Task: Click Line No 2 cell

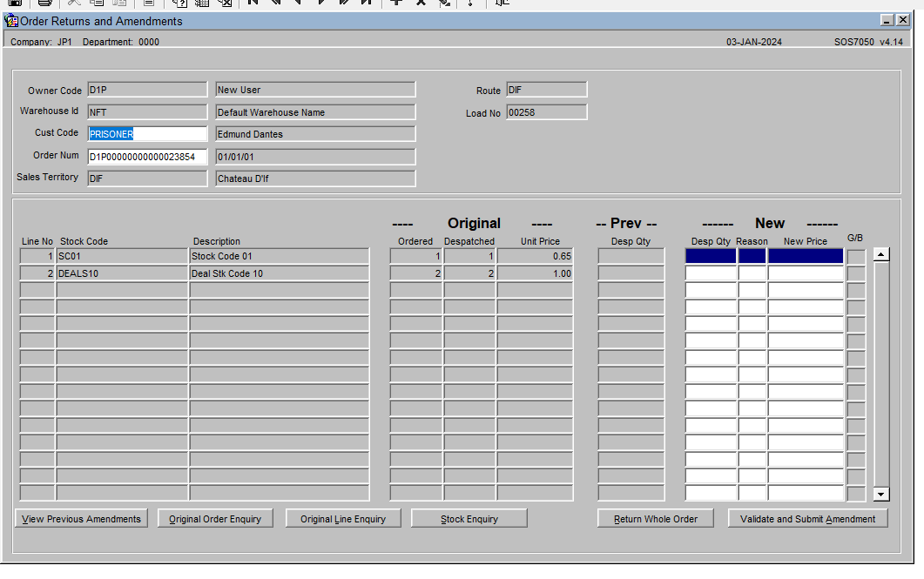Action: point(37,273)
